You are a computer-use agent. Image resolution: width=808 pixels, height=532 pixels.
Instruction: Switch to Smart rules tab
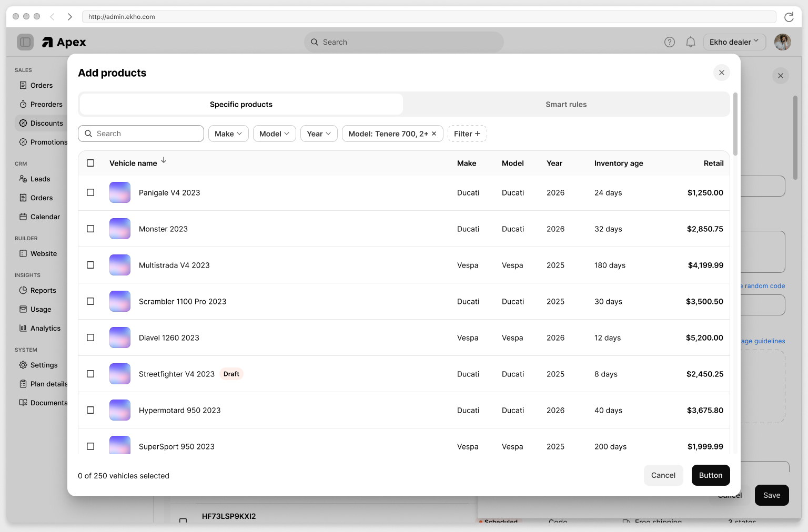[566, 104]
